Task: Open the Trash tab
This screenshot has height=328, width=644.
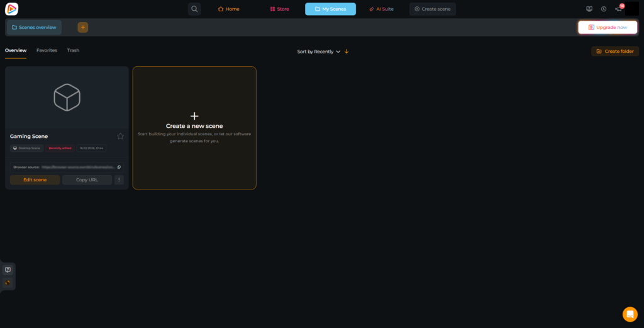Action: [73, 50]
